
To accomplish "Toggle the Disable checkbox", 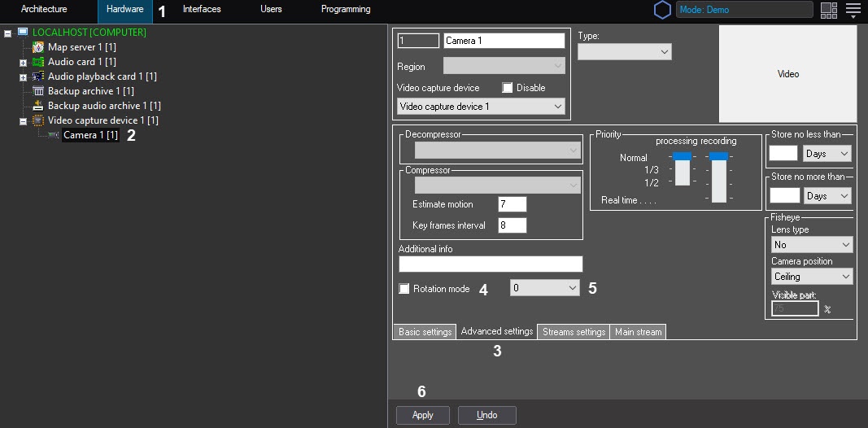I will [508, 88].
